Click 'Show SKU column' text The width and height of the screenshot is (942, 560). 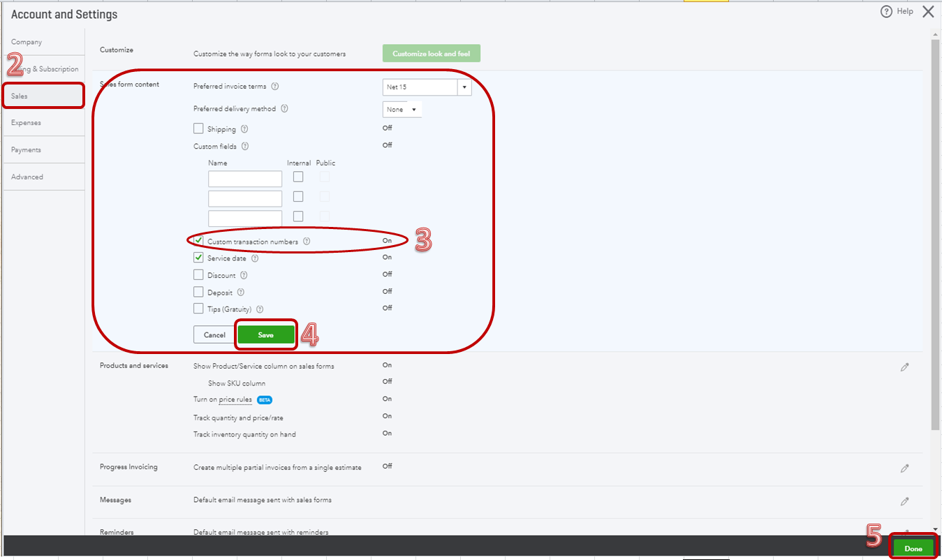(x=237, y=383)
